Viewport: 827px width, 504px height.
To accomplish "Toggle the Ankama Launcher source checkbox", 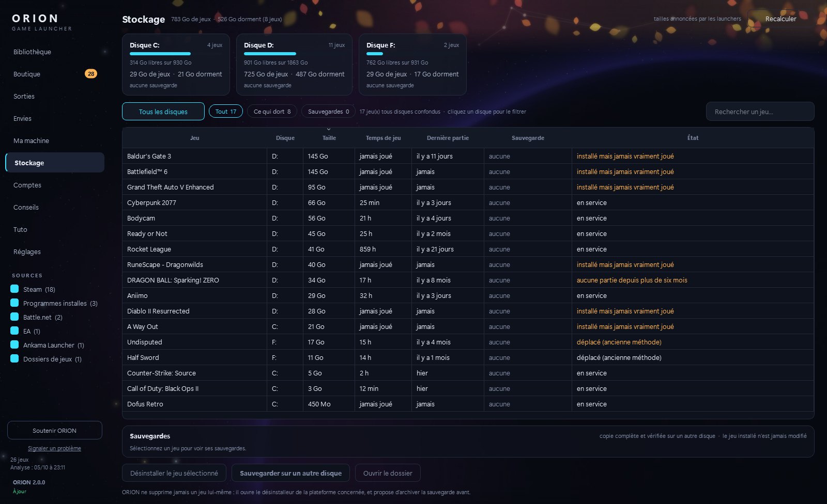I will point(14,344).
